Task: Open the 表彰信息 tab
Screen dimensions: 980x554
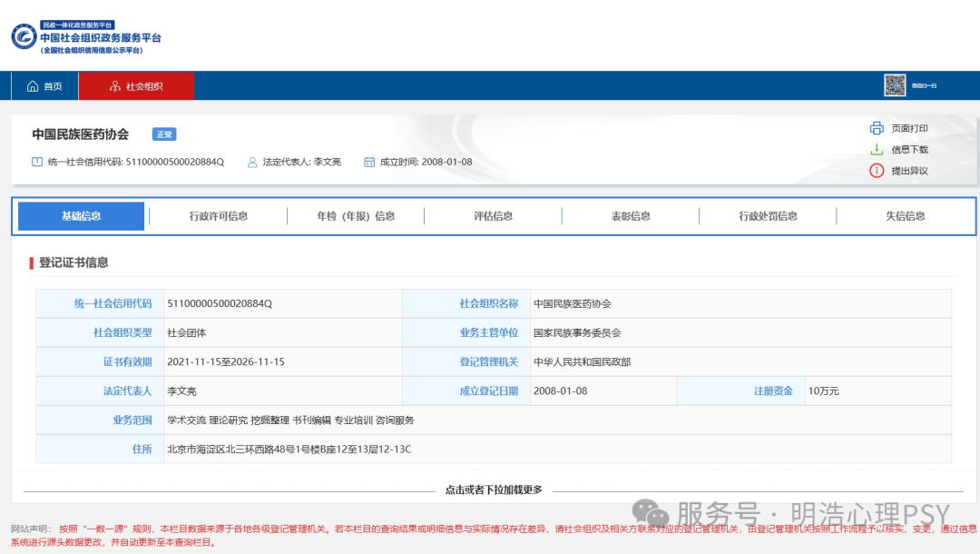Action: point(631,216)
